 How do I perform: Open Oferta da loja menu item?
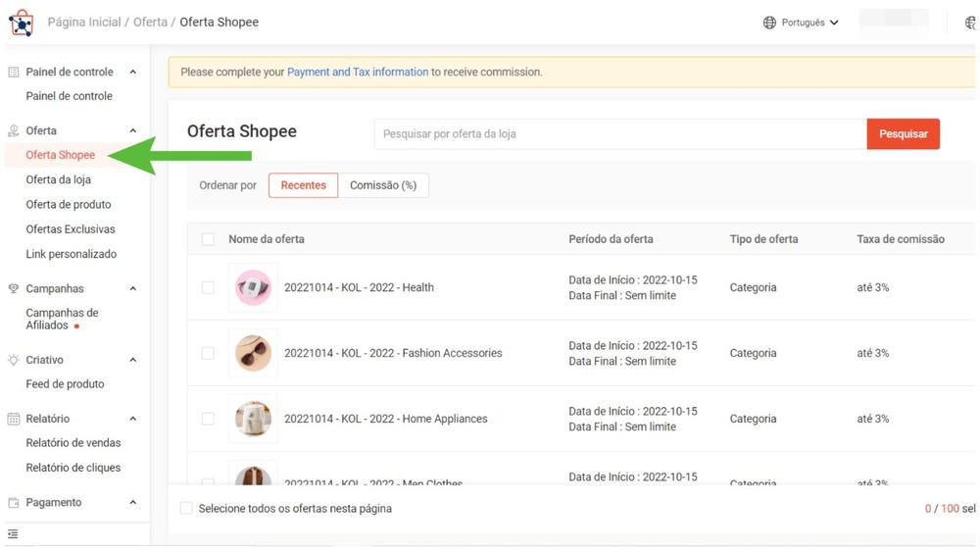pyautogui.click(x=58, y=179)
